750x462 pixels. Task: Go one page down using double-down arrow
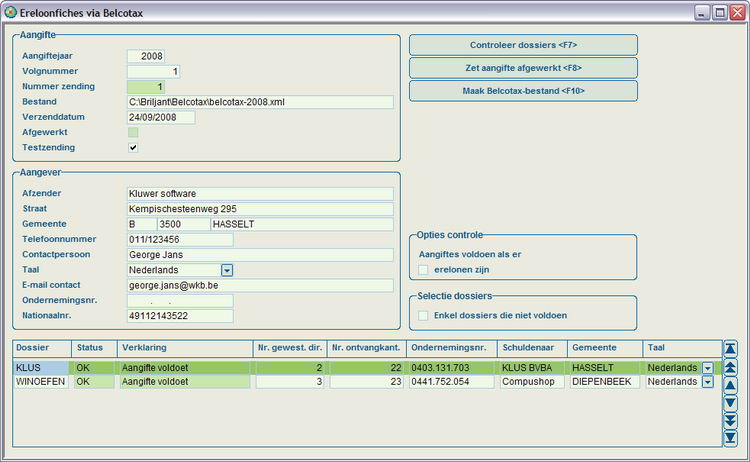tap(730, 420)
